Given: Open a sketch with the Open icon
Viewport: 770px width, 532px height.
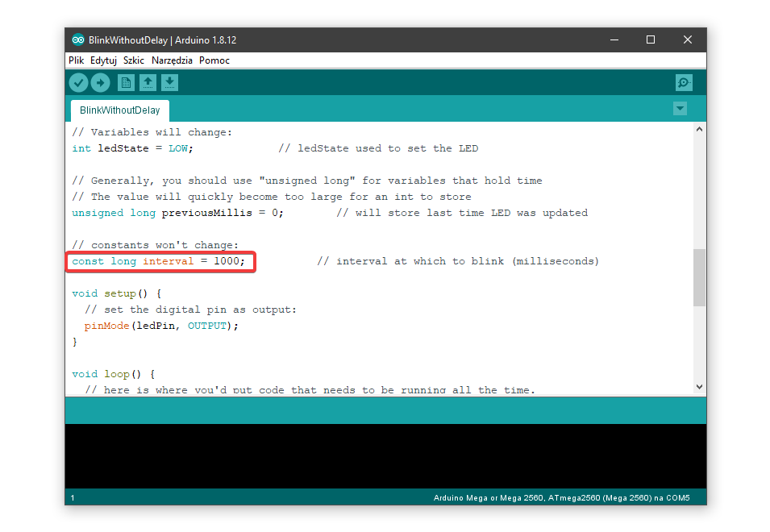Looking at the screenshot, I should click(148, 83).
